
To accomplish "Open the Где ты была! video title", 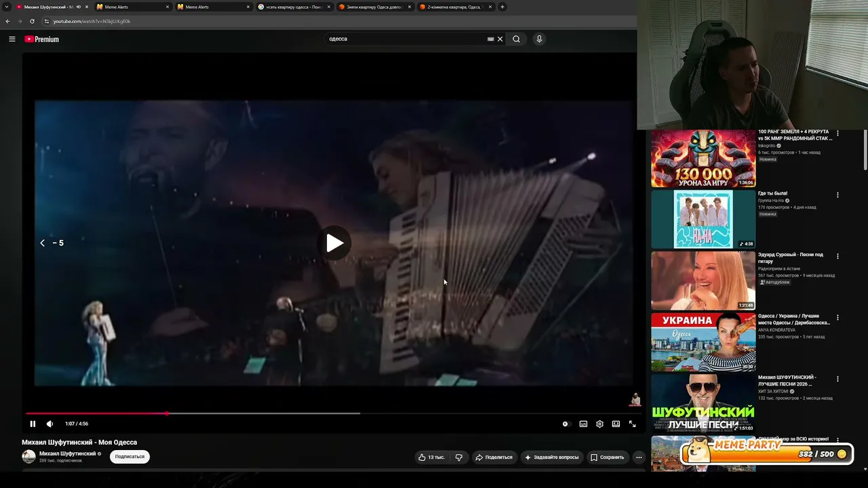I will 773,194.
